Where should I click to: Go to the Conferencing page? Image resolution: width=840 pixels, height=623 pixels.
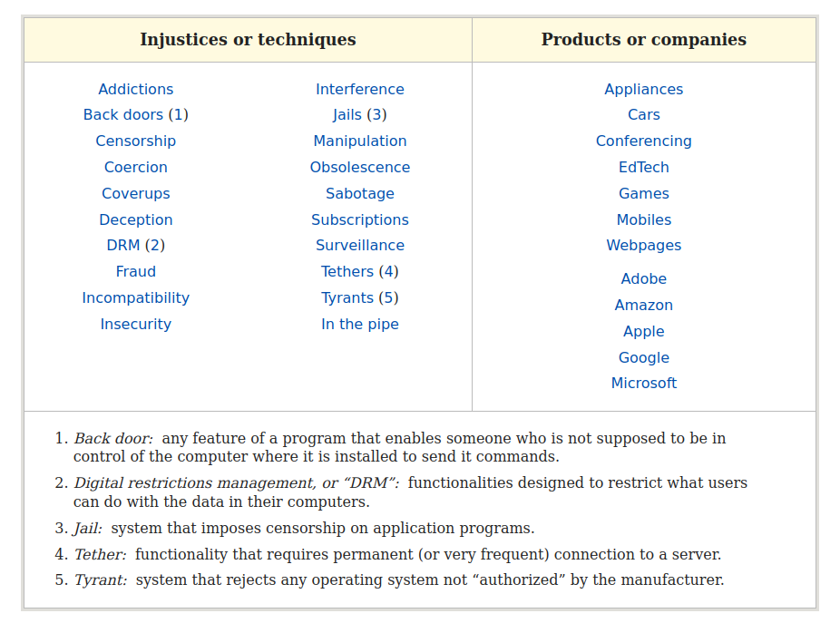644,141
